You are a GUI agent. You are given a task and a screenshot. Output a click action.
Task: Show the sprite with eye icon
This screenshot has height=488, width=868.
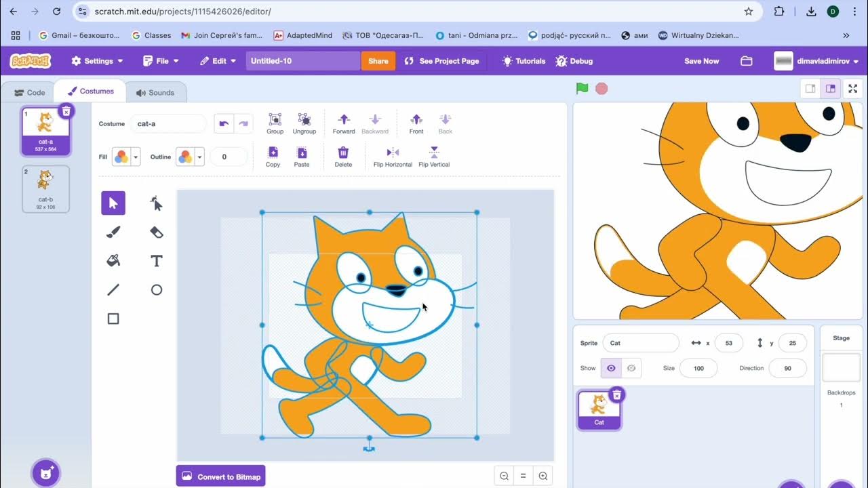(x=611, y=368)
